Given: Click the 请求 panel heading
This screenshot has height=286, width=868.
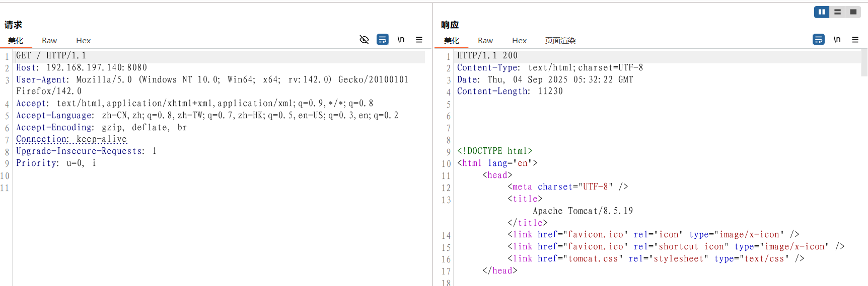Looking at the screenshot, I should pos(14,25).
